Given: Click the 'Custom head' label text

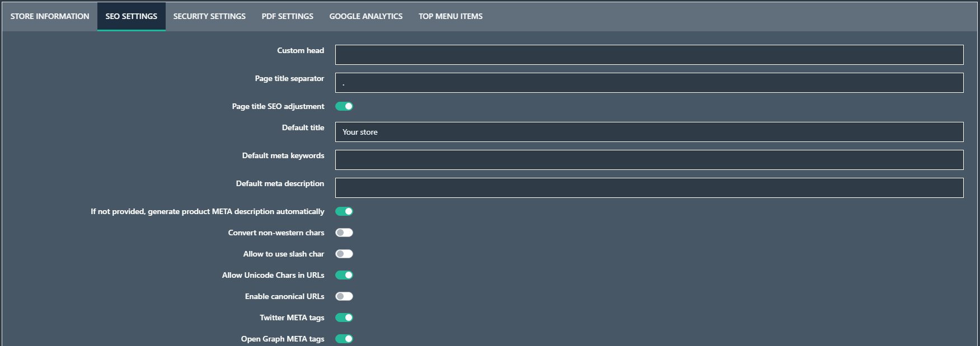Looking at the screenshot, I should [301, 50].
